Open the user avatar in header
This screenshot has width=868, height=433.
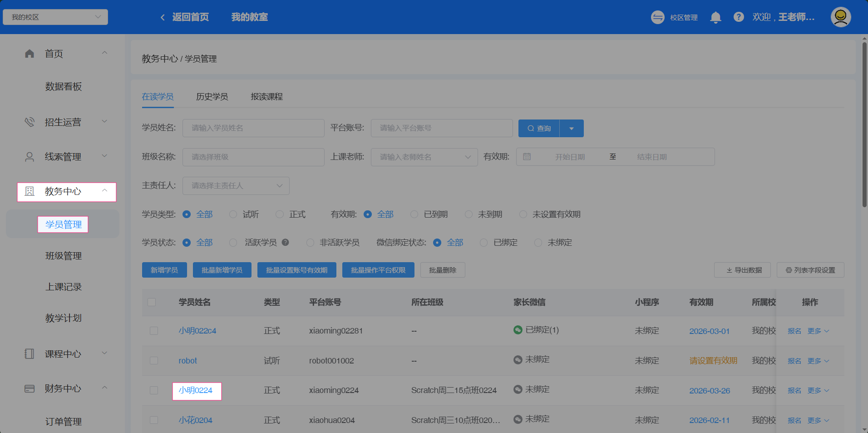[840, 17]
